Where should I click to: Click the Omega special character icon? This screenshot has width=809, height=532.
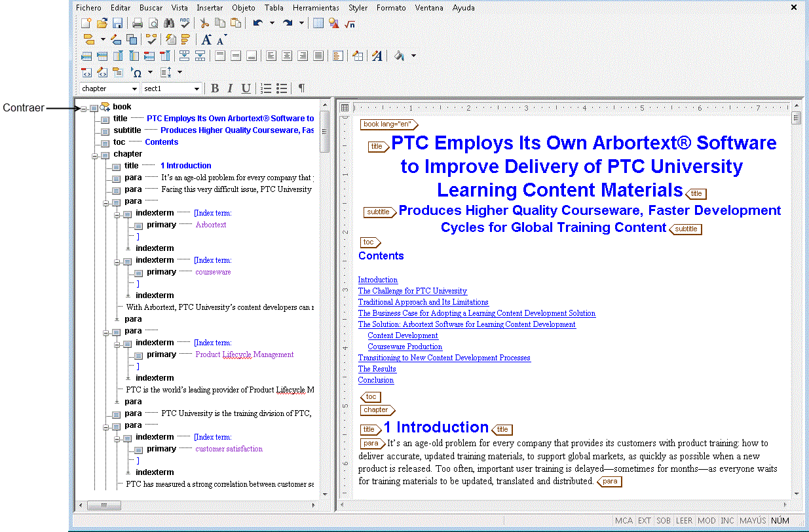tap(136, 72)
